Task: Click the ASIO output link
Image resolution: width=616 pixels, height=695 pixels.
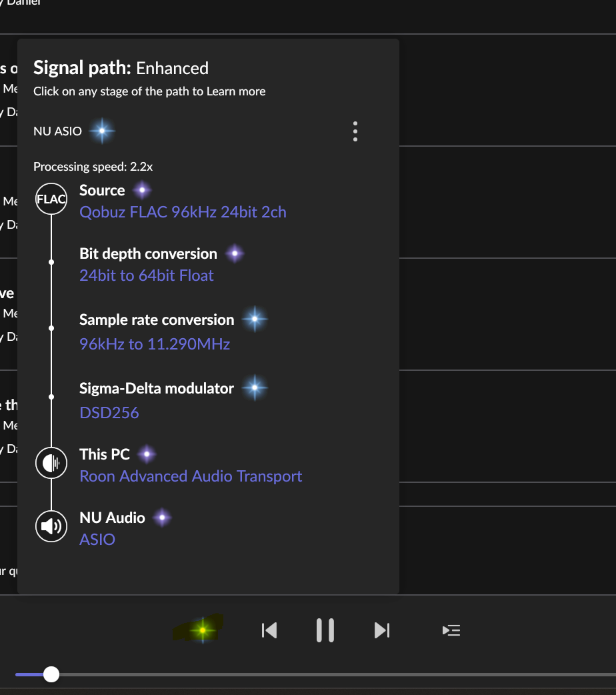Action: [97, 540]
